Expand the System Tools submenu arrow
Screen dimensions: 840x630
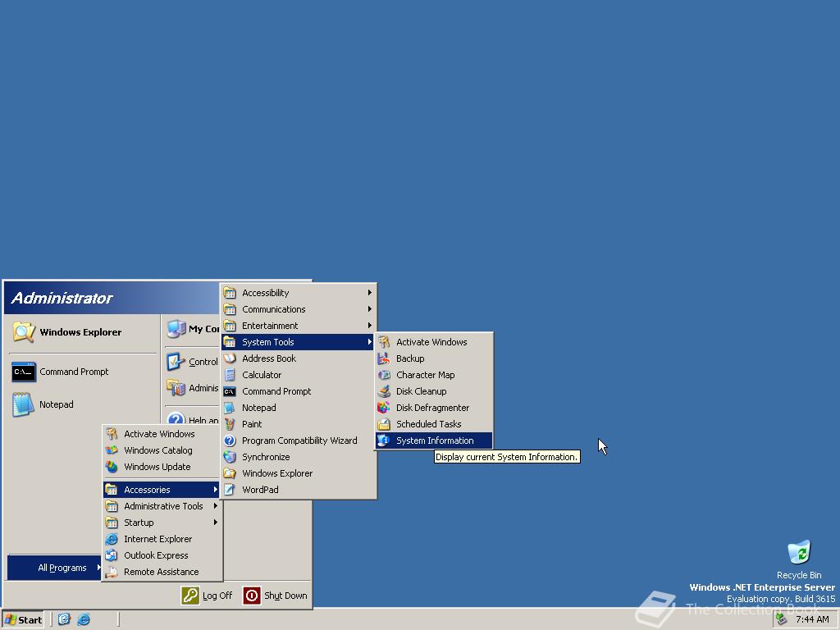pyautogui.click(x=370, y=342)
